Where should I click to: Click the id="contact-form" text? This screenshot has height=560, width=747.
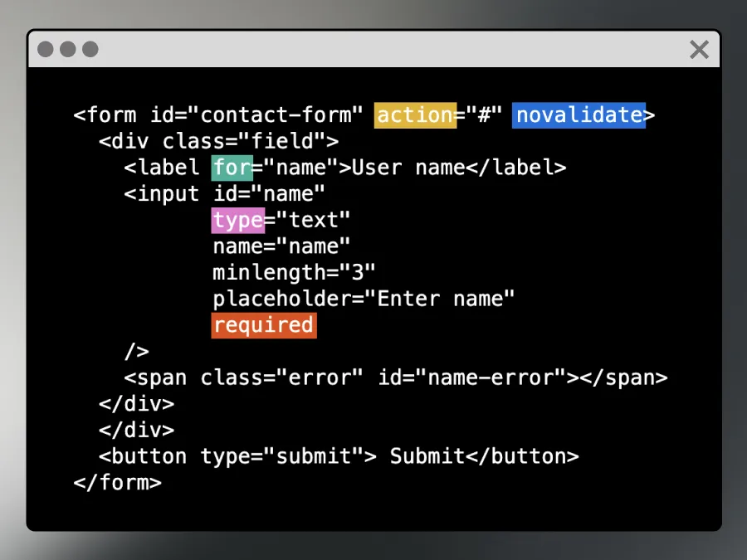tap(256, 115)
